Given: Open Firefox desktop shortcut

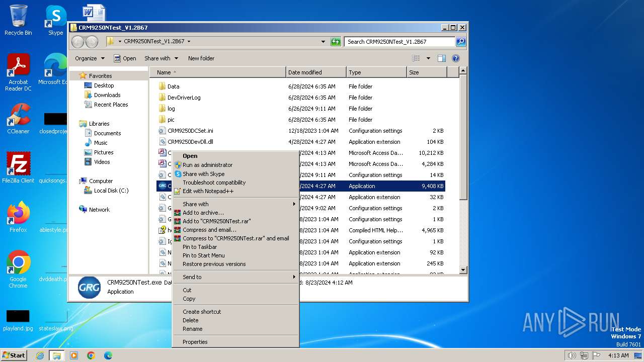Looking at the screenshot, I should click(18, 217).
